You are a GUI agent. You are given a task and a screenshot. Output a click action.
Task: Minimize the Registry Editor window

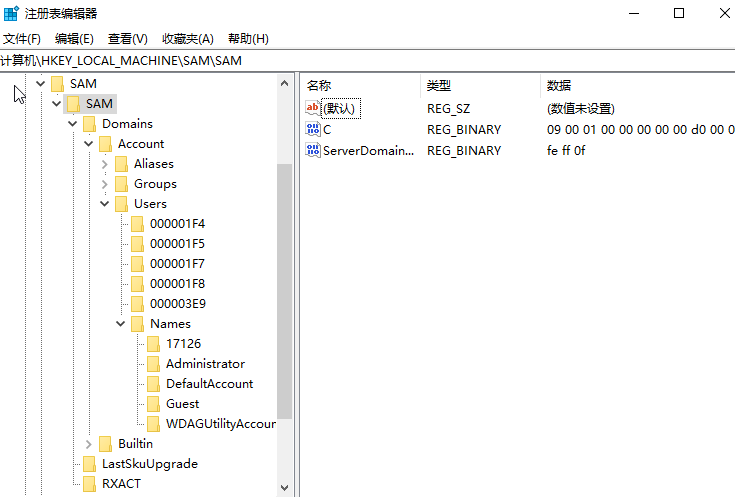tap(634, 14)
